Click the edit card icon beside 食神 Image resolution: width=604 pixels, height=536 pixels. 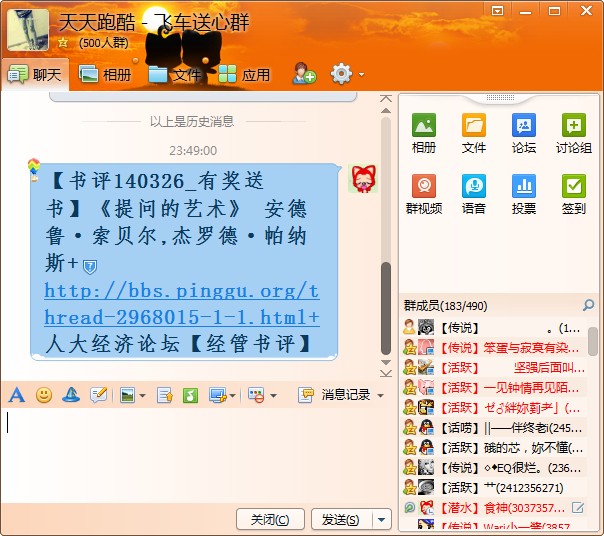coord(577,508)
